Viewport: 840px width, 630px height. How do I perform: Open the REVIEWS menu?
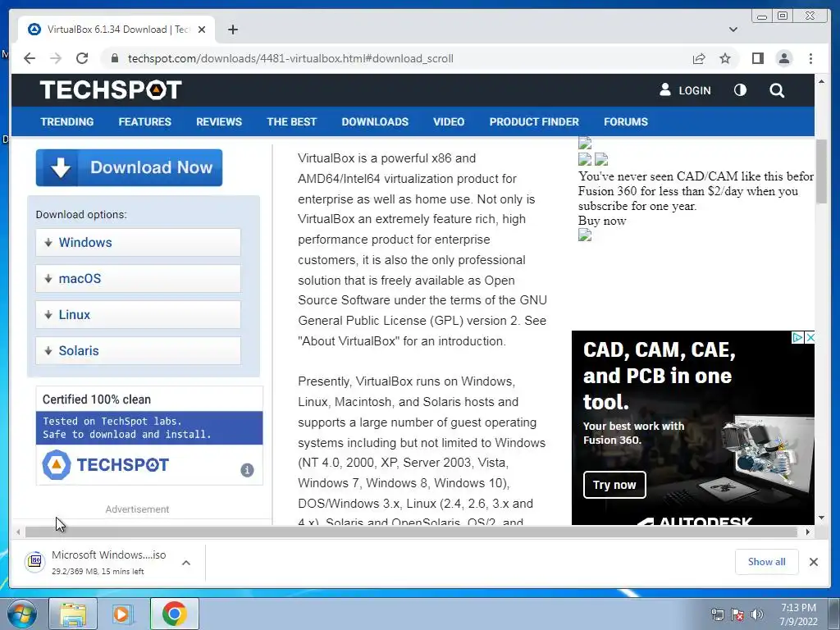coord(218,121)
